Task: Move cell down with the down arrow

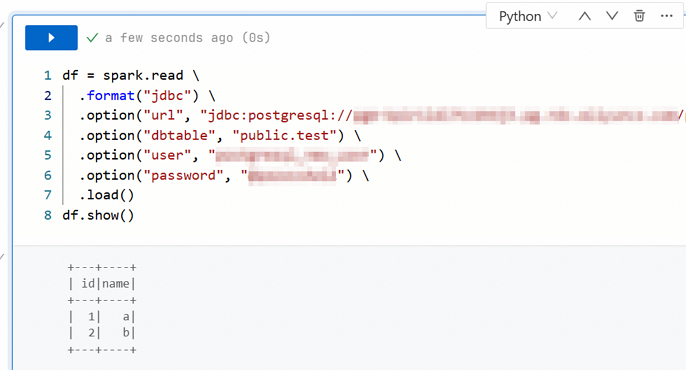Action: click(612, 16)
